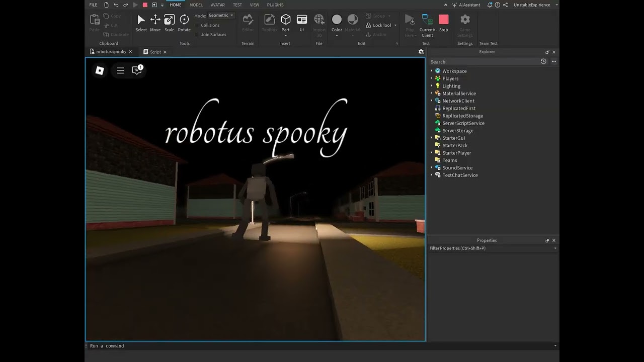The image size is (644, 362).
Task: Expand the StarterGui node
Action: click(x=431, y=138)
